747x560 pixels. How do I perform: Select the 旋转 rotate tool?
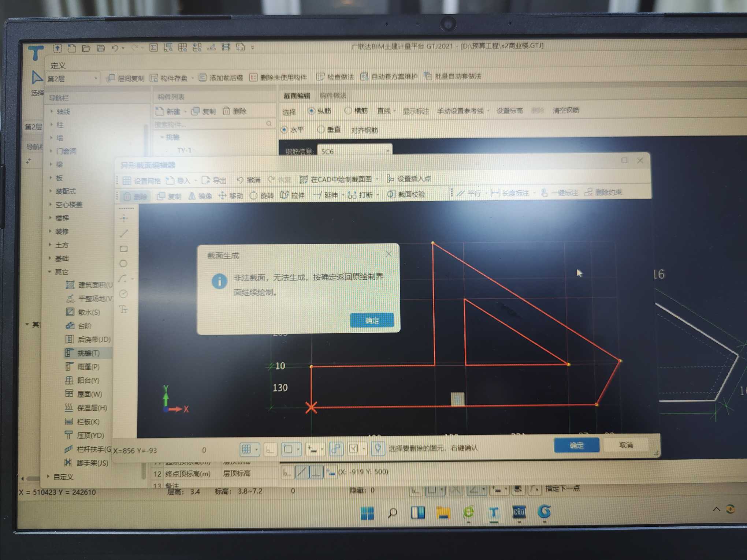[x=261, y=195]
